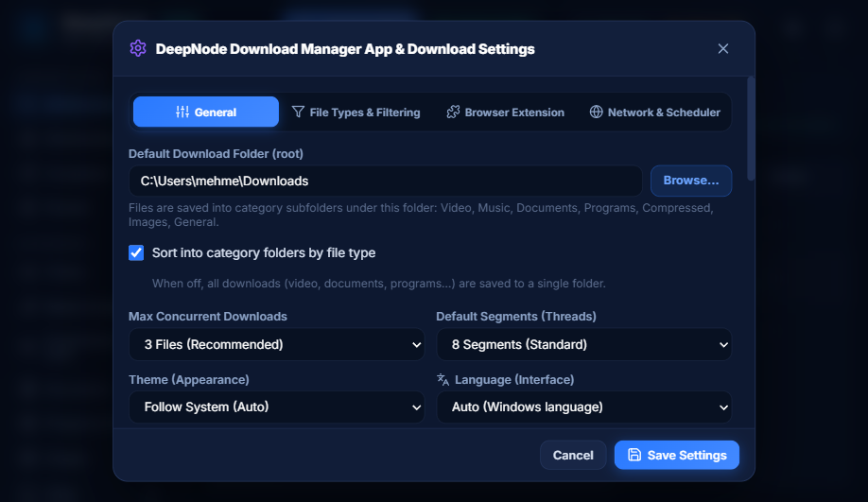The width and height of the screenshot is (868, 502).
Task: Click the puzzle piece extension icon
Action: pos(453,112)
